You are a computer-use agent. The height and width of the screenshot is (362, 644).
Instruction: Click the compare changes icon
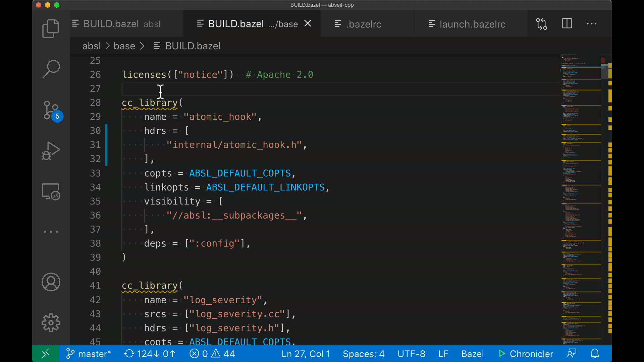pos(541,24)
